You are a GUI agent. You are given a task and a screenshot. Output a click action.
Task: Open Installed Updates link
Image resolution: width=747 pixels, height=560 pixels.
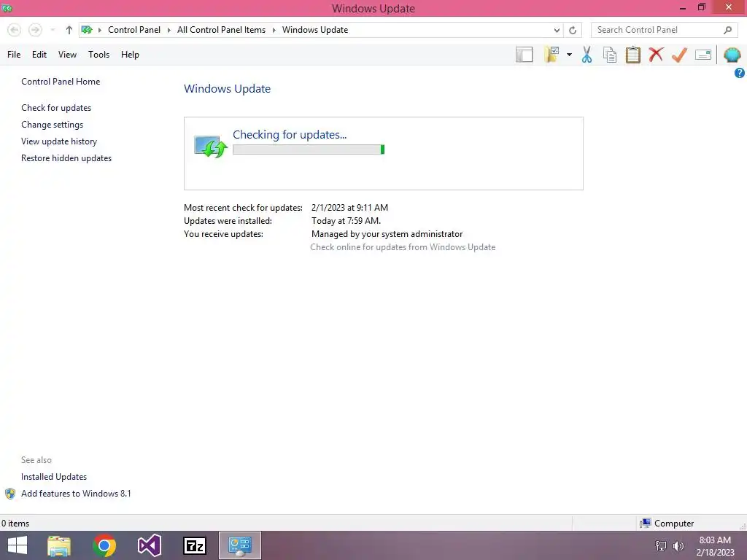54,477
